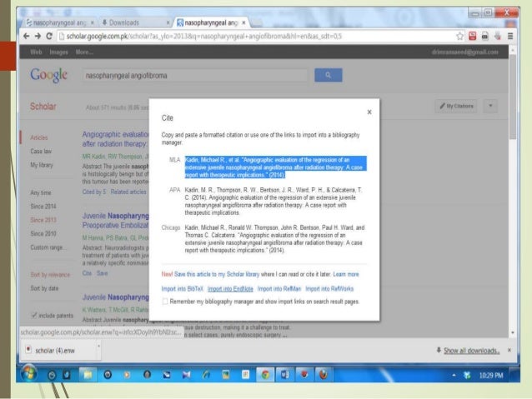Filter results Since 2014
The width and height of the screenshot is (532, 399).
click(43, 206)
